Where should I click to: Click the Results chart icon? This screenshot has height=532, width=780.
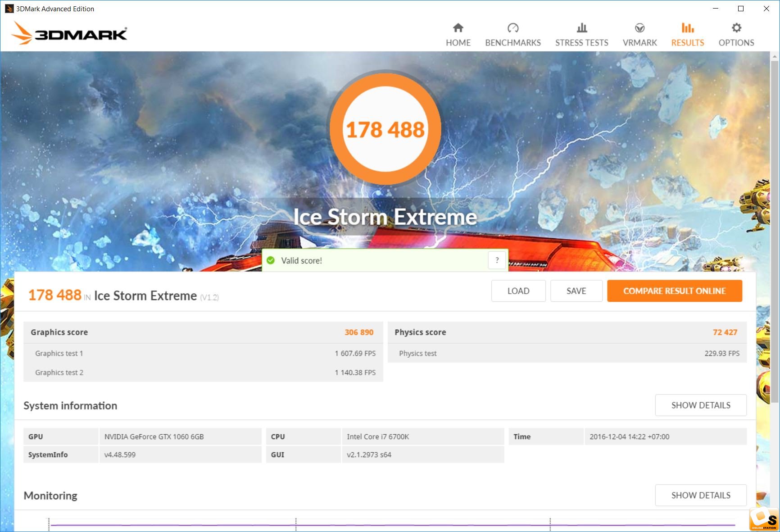(687, 28)
